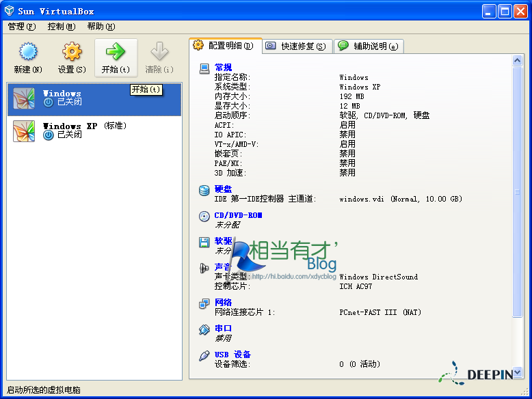This screenshot has width=532, height=399.
Task: Open the 管理 (File) menu
Action: pyautogui.click(x=21, y=27)
